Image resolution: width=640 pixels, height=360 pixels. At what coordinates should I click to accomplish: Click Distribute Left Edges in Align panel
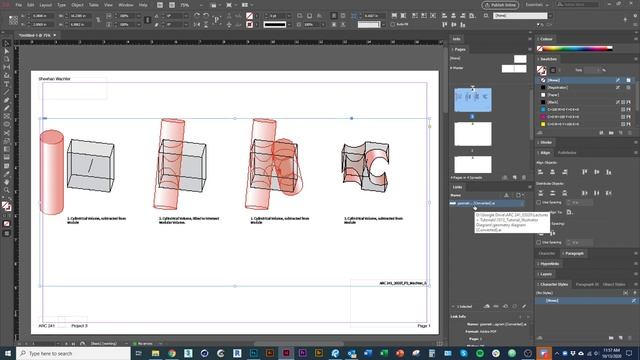tap(585, 193)
